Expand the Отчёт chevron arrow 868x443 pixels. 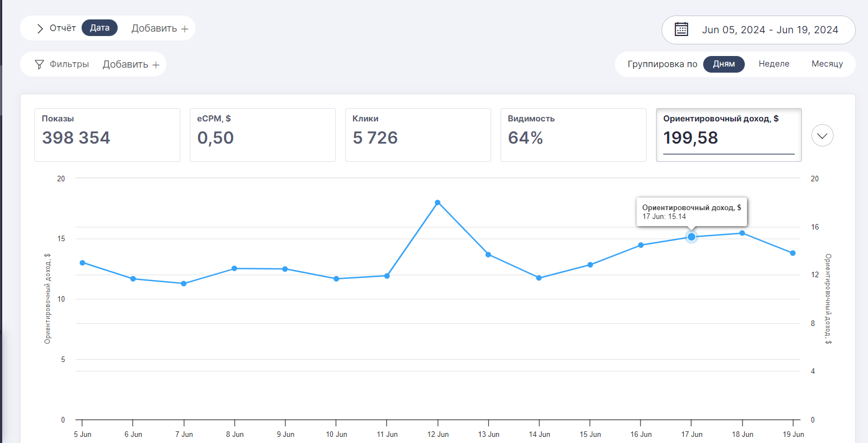(39, 28)
